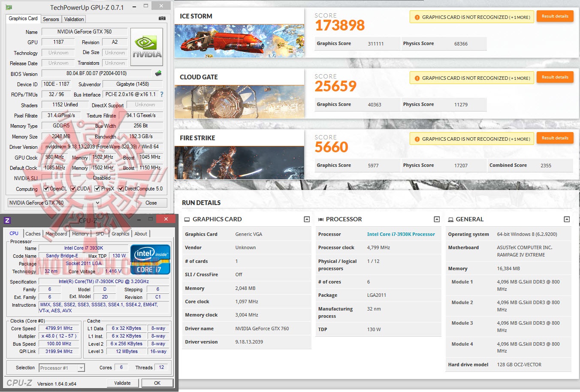Viewport: 580px width, 392px height.
Task: Click the Level 3 cache 12 MBytes value
Action: (127, 352)
